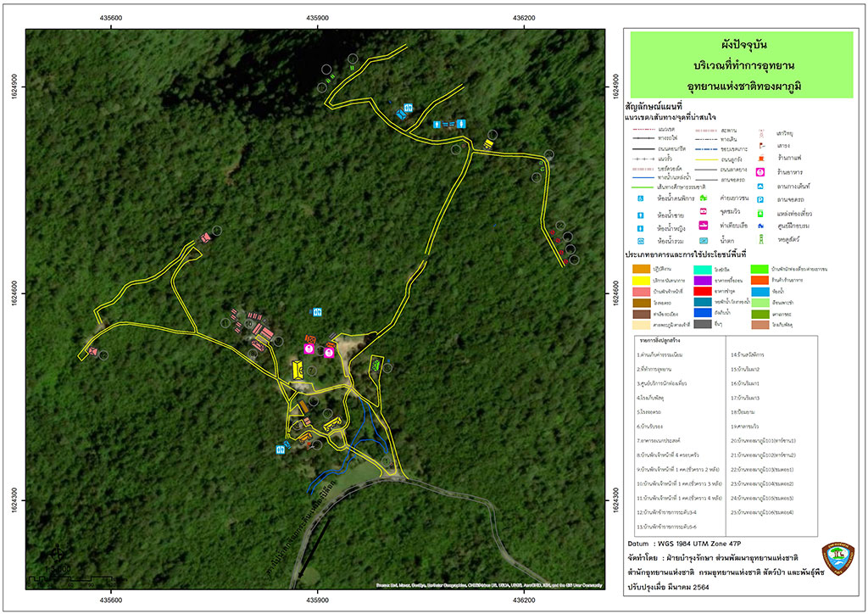Click the restroom icon above the orange camera marker
Viewport: 868px width, 614px height.
(x=317, y=312)
